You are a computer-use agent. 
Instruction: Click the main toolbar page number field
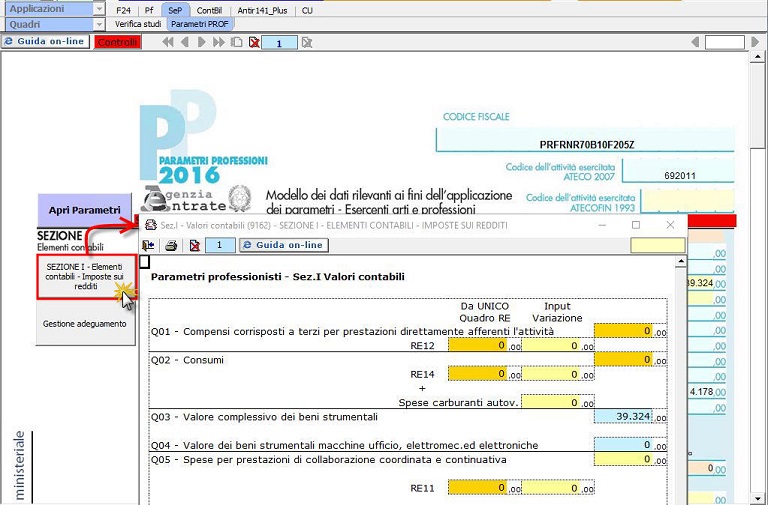pyautogui.click(x=279, y=43)
